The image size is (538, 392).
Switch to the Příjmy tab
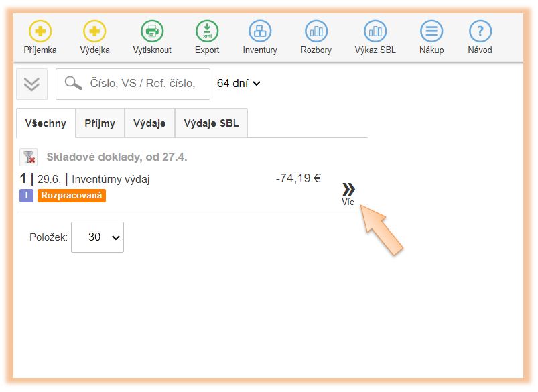coord(100,123)
